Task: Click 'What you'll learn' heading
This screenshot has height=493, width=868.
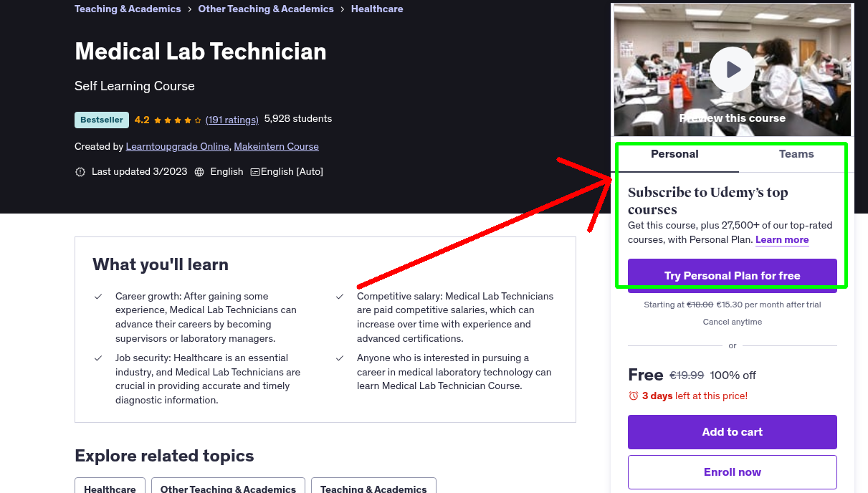Action: coord(161,264)
